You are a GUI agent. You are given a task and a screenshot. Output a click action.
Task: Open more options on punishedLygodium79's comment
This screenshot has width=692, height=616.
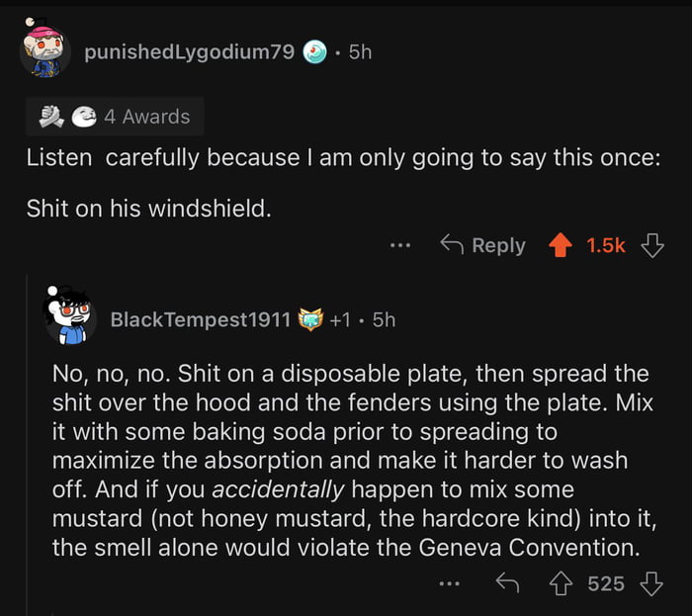(399, 245)
